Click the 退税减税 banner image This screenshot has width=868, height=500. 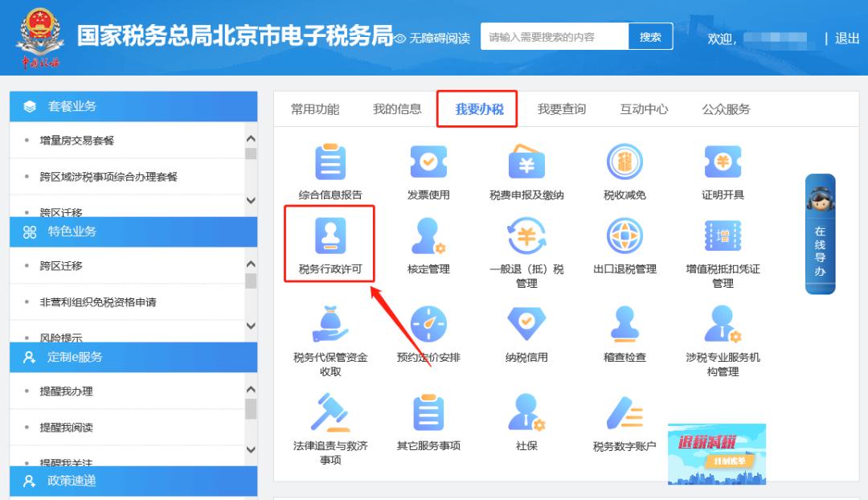[717, 454]
